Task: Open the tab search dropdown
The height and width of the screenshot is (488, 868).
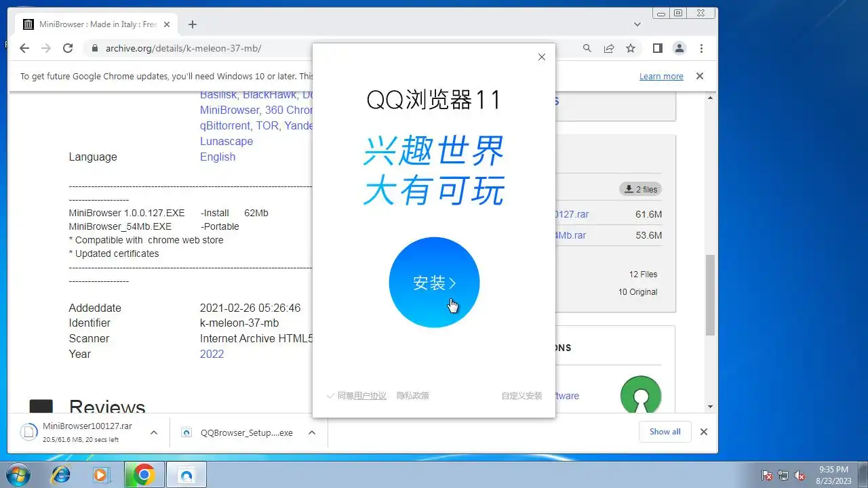Action: 637,24
